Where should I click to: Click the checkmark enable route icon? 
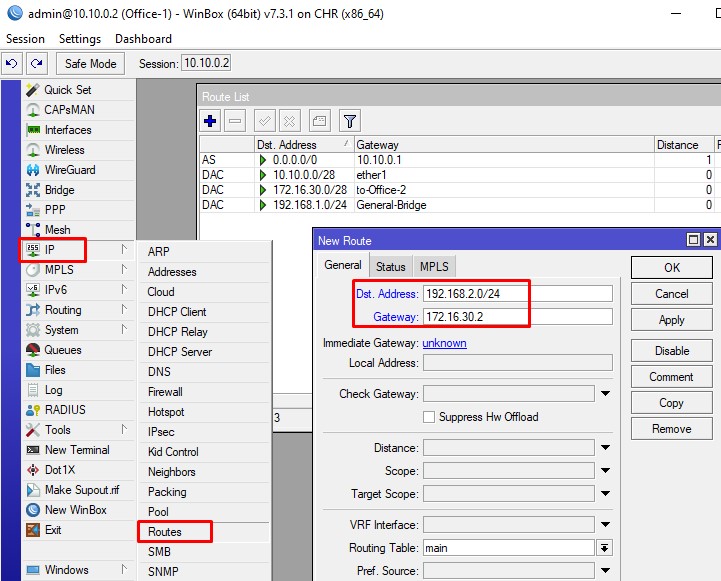264,121
